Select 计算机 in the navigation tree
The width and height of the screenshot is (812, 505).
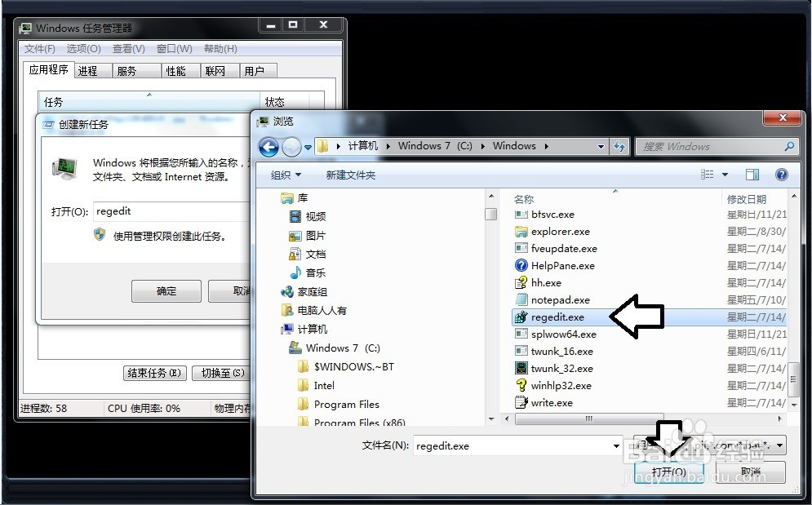tap(304, 329)
